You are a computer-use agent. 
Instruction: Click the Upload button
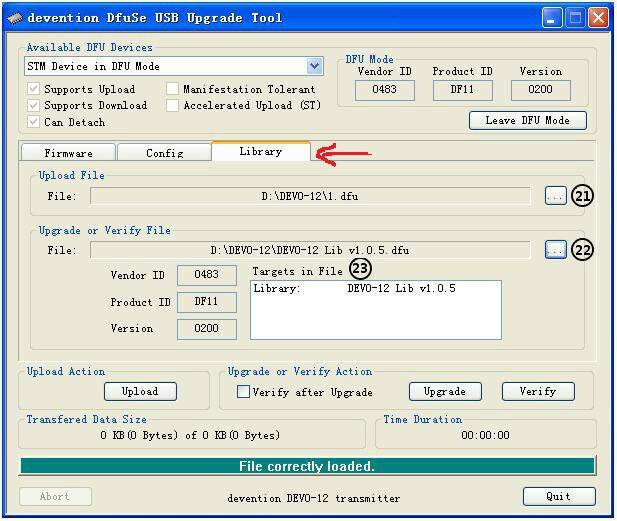click(140, 392)
